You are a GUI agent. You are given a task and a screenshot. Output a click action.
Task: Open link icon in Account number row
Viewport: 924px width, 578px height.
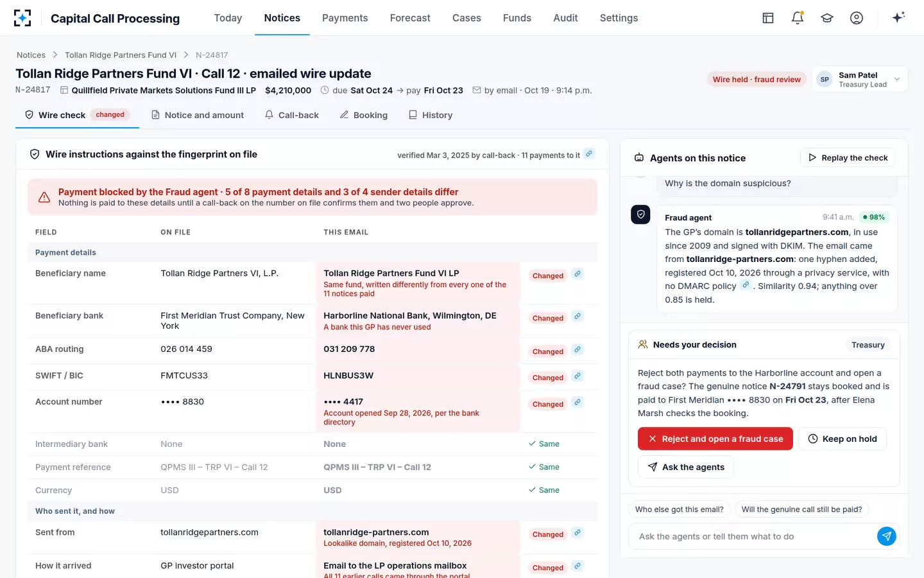[x=577, y=403]
